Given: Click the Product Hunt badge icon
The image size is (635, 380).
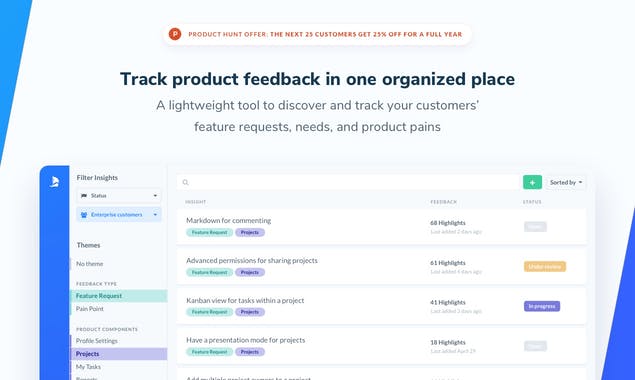Looking at the screenshot, I should pos(175,34).
